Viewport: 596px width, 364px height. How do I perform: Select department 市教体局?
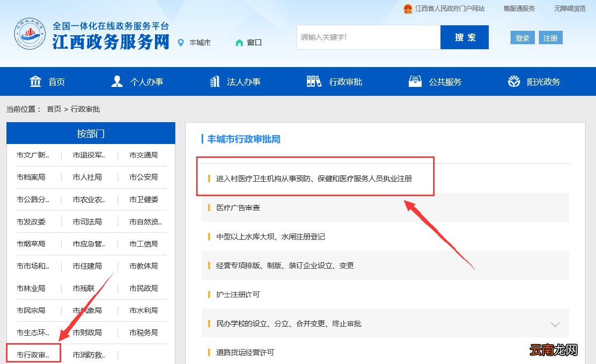pyautogui.click(x=144, y=266)
